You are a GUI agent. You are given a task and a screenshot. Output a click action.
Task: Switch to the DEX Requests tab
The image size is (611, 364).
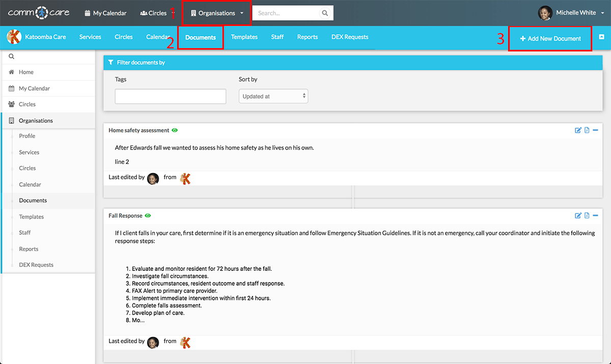coord(350,37)
